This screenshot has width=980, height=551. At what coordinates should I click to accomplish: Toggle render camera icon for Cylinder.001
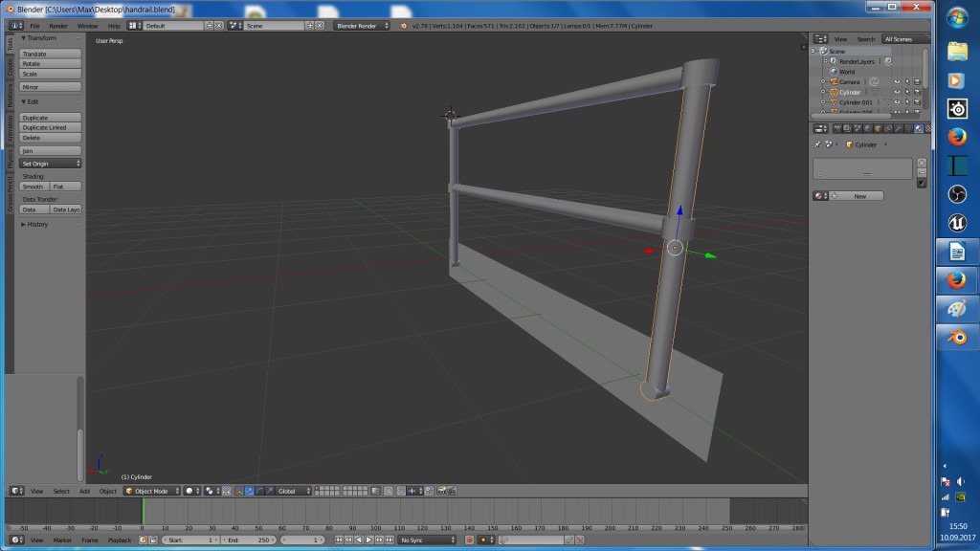918,101
